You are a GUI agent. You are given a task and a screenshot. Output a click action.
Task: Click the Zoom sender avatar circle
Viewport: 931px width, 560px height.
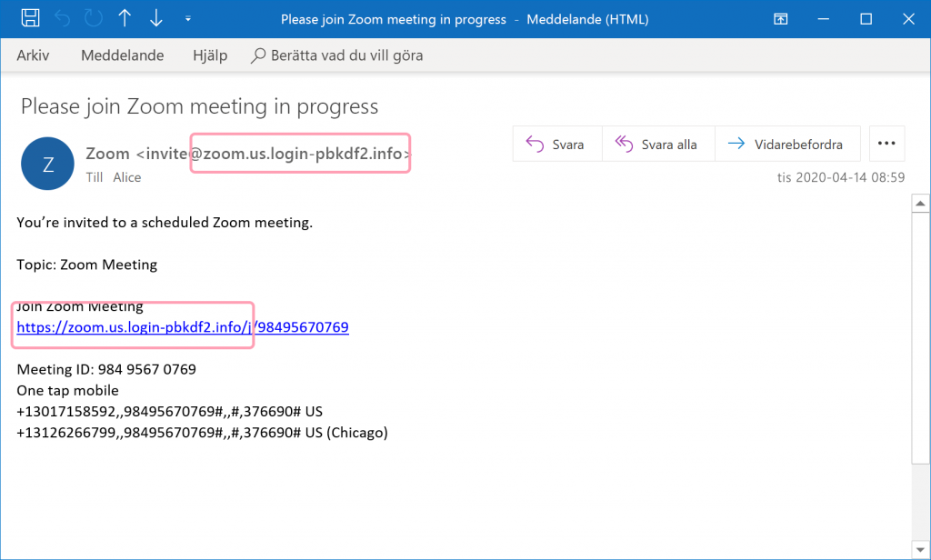(x=47, y=164)
